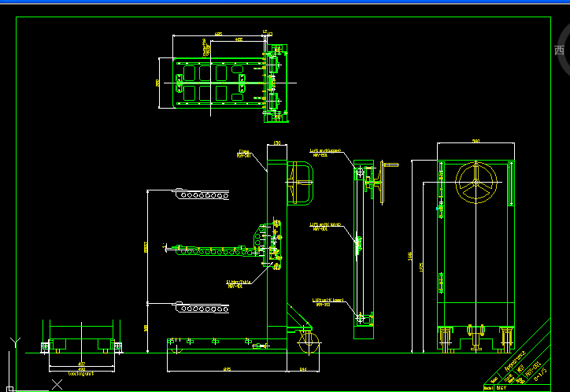Select the lower fork arm in lowered position
The width and height of the screenshot is (570, 392).
pos(201,307)
